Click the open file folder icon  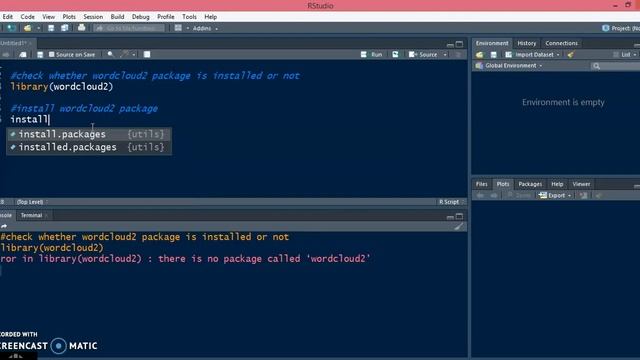pyautogui.click(x=27, y=28)
